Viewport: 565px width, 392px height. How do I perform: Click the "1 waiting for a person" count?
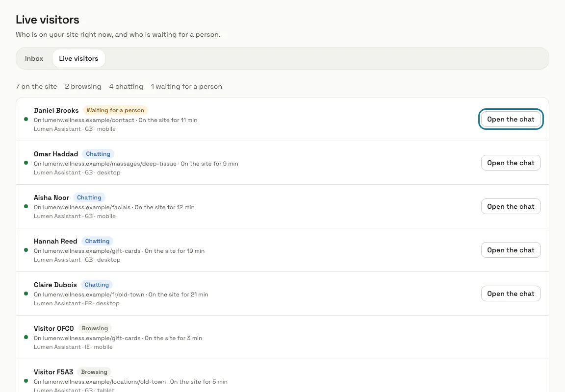coord(186,86)
